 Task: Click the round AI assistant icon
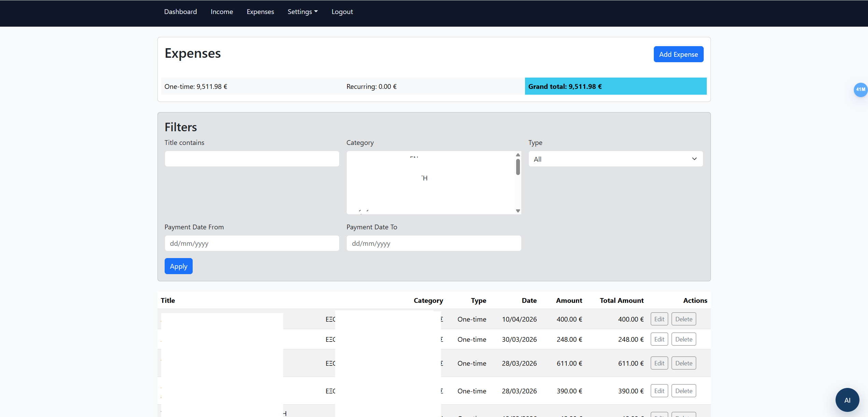tap(847, 400)
